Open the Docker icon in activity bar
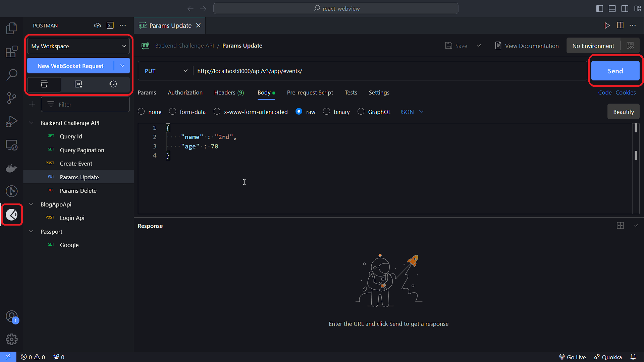This screenshot has height=362, width=644. (x=12, y=168)
